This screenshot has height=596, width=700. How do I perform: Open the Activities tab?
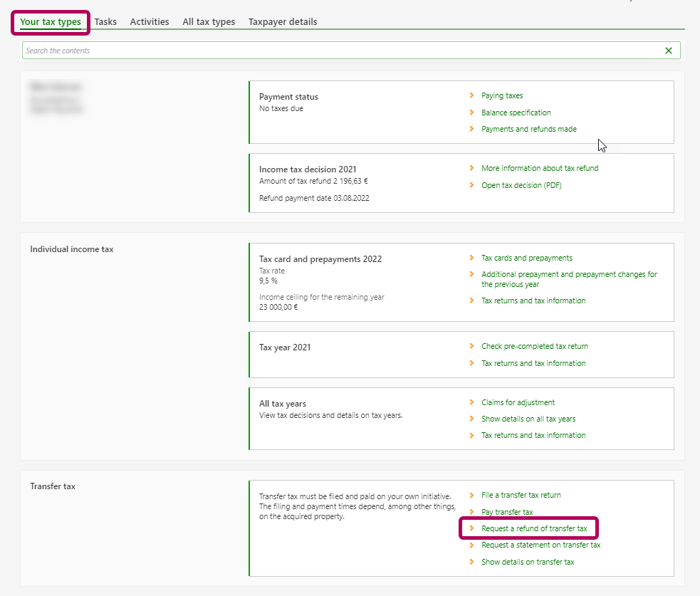tap(150, 22)
